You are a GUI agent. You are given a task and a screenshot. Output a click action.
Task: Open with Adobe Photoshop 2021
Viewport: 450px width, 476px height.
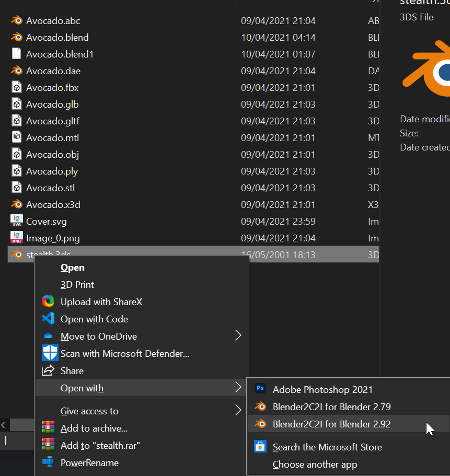pos(349,389)
